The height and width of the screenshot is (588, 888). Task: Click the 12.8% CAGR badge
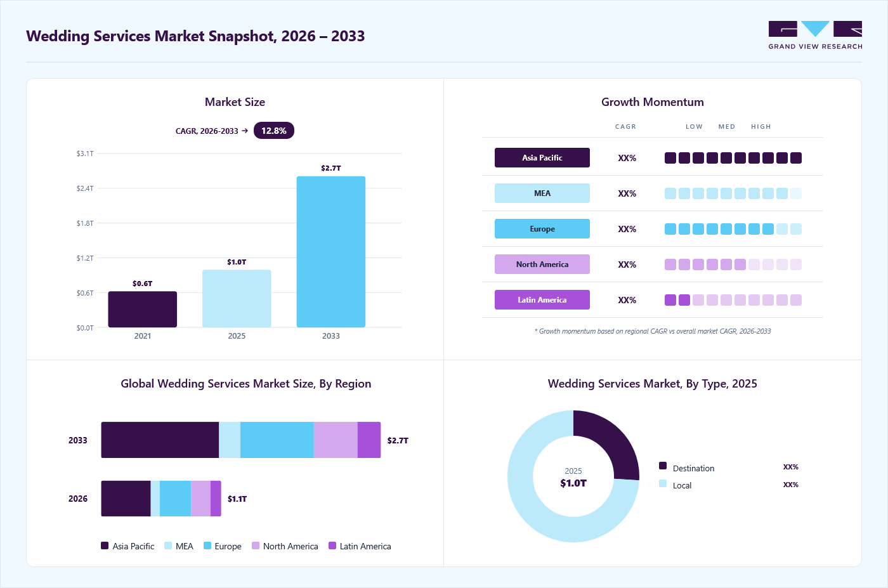tap(274, 131)
